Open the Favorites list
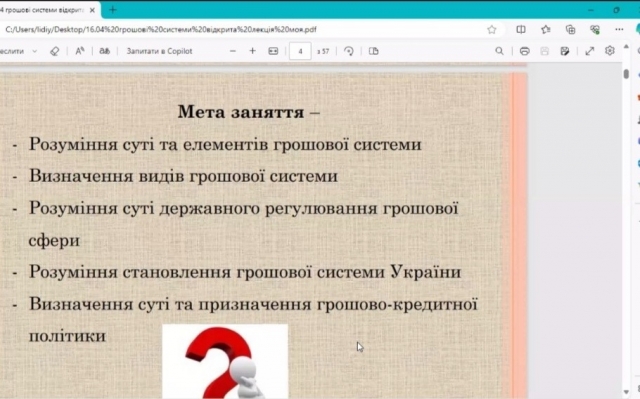Viewport: 640px width, 399px height. coord(546,29)
